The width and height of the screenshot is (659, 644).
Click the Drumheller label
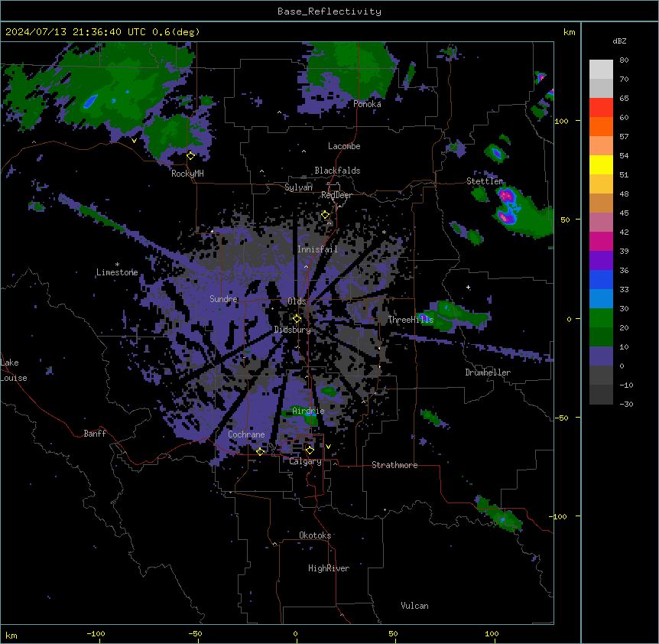coord(488,372)
